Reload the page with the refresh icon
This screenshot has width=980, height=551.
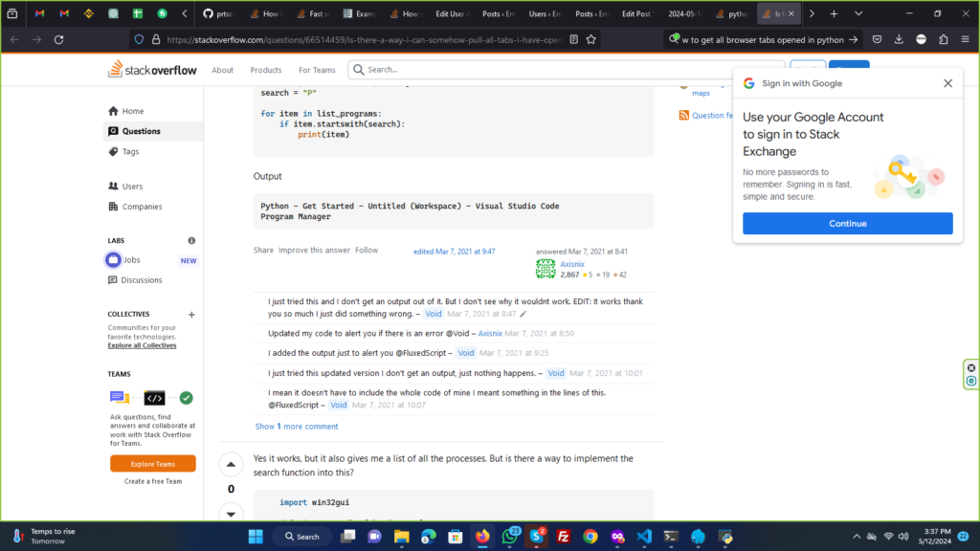[x=58, y=39]
